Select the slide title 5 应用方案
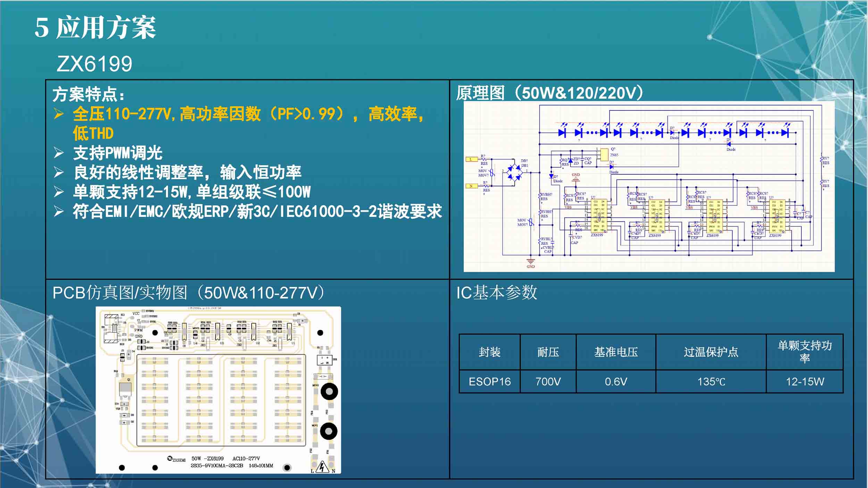This screenshot has height=488, width=868. (x=95, y=28)
